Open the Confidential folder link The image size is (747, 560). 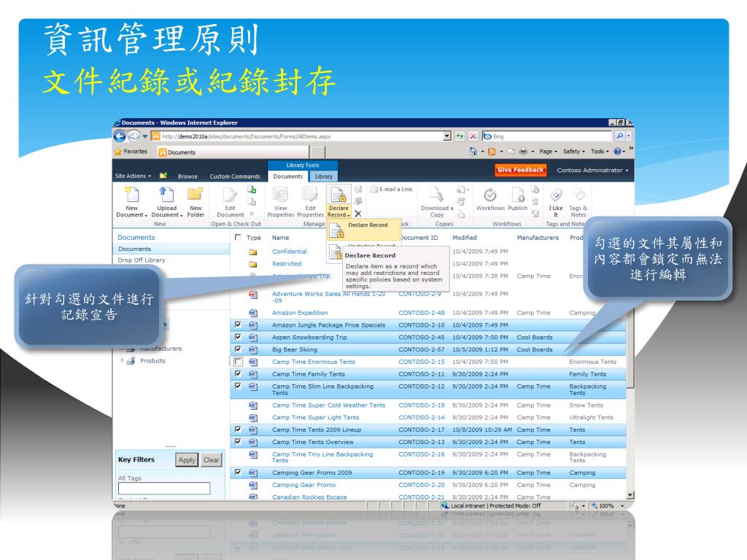pyautogui.click(x=290, y=252)
